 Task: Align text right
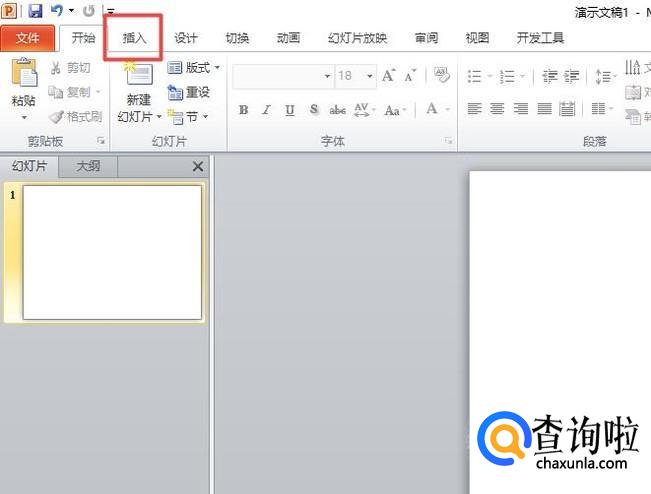pyautogui.click(x=520, y=109)
